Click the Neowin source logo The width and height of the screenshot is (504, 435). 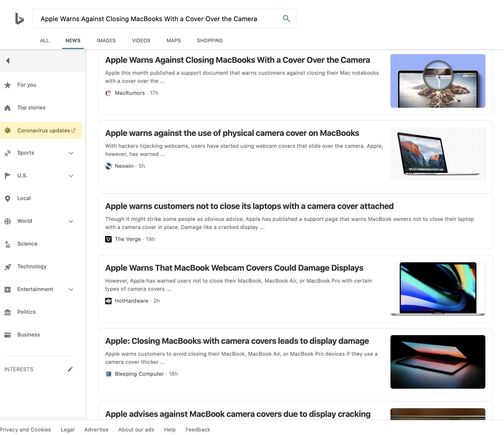(108, 166)
